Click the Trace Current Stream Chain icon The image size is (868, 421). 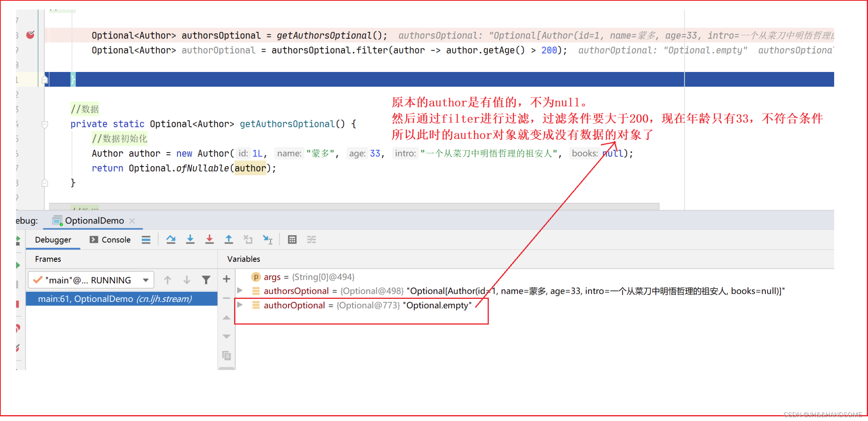[311, 240]
